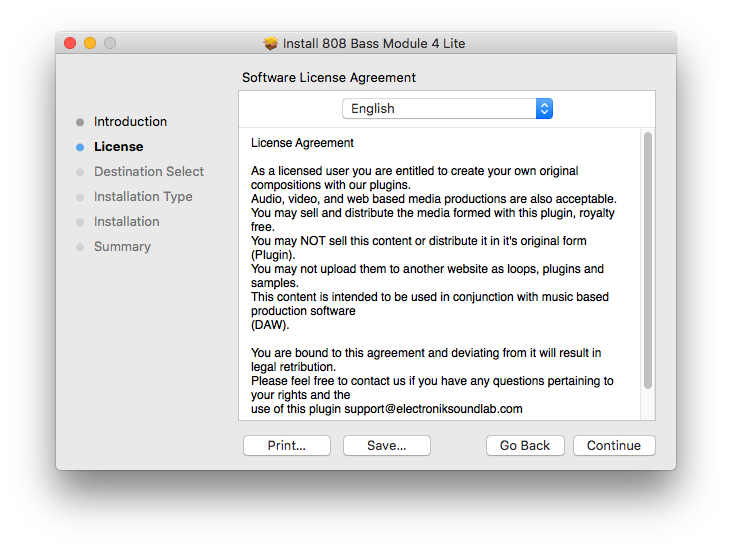Image resolution: width=732 pixels, height=550 pixels.
Task: Save the license with Save... button
Action: pos(387,445)
